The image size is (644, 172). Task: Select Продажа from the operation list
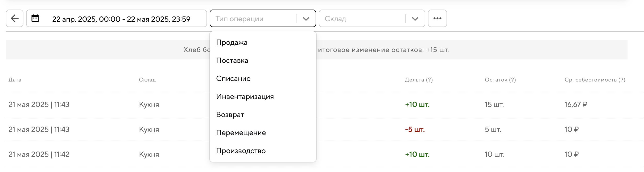[232, 42]
